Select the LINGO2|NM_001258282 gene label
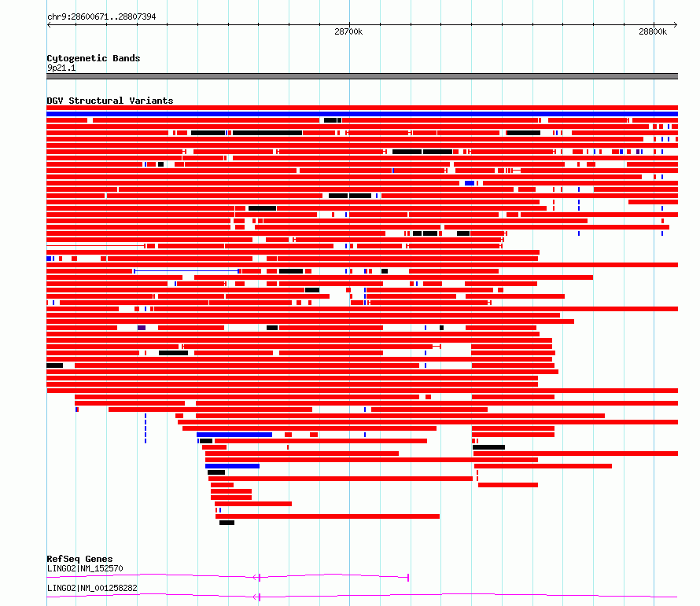This screenshot has height=606, width=700. click(92, 588)
